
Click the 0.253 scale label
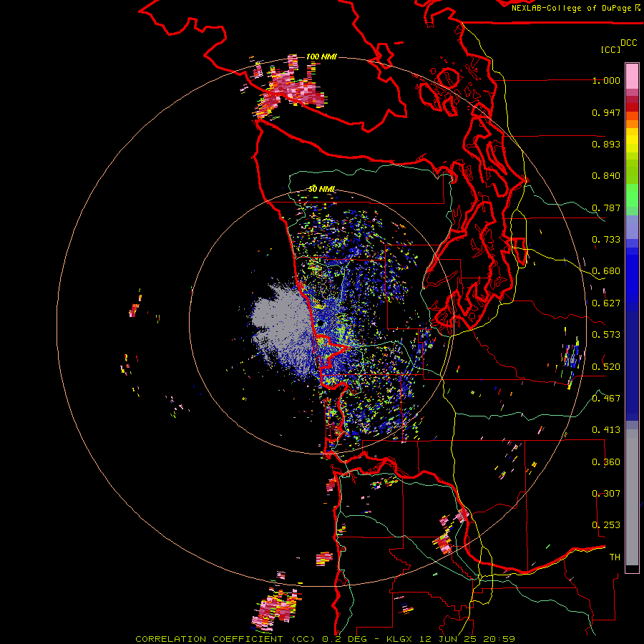tap(606, 525)
